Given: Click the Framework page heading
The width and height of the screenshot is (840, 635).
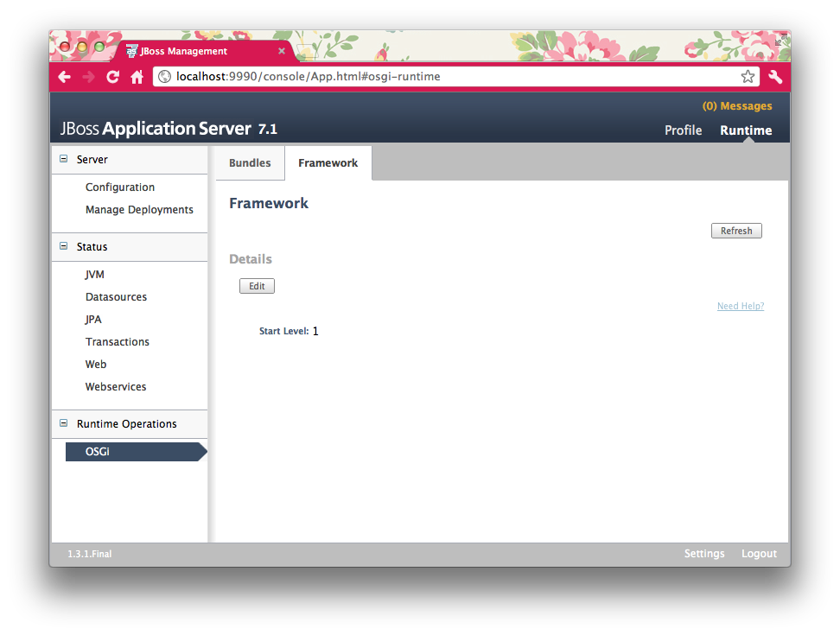Looking at the screenshot, I should coord(269,203).
